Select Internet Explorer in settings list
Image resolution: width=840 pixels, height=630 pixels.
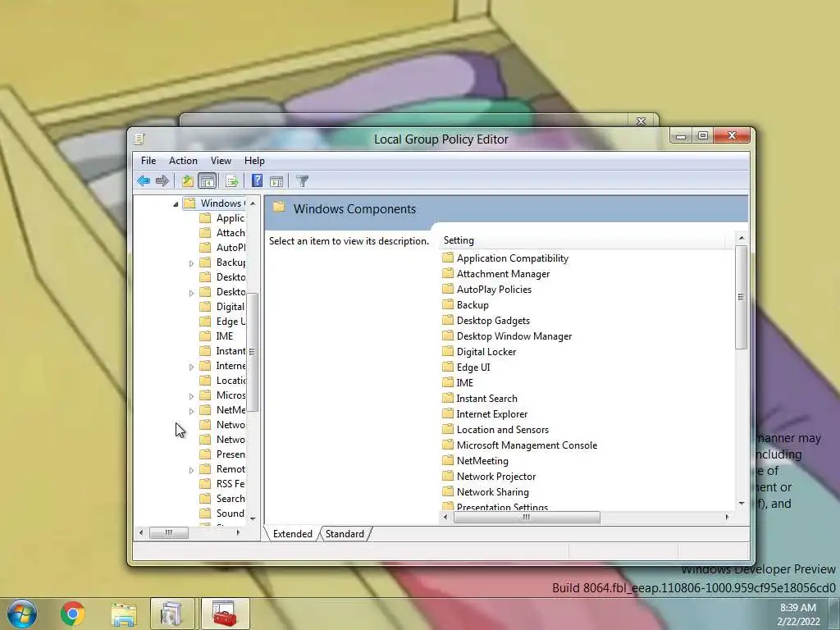coord(485,413)
